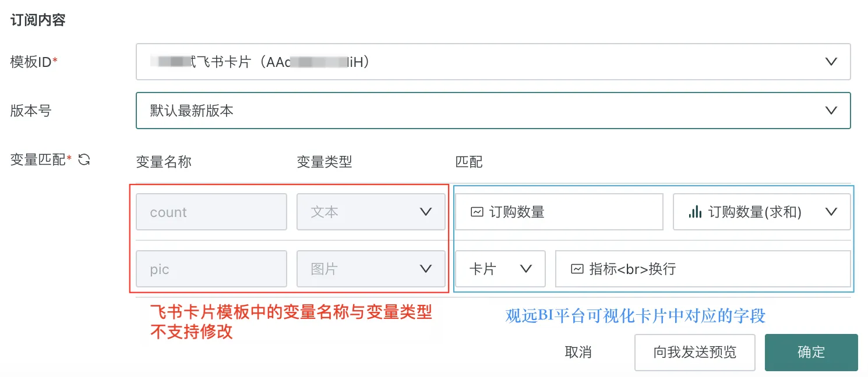
Task: Click the bar chart icon in 订购数量(求和)
Action: pos(694,212)
